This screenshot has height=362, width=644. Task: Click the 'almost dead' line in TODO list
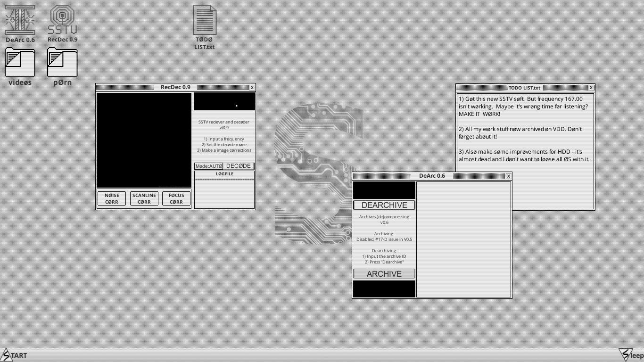pyautogui.click(x=524, y=159)
